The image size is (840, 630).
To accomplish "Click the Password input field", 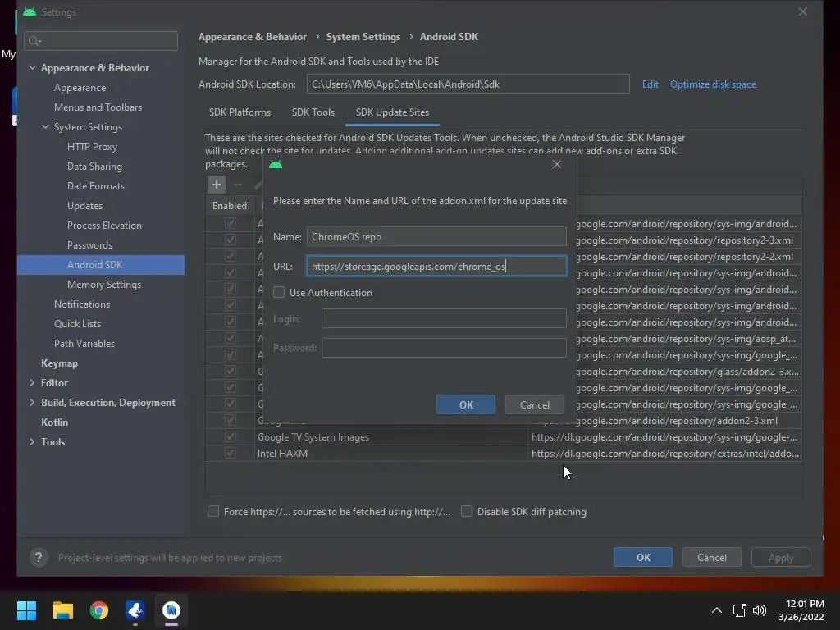I will tap(444, 348).
